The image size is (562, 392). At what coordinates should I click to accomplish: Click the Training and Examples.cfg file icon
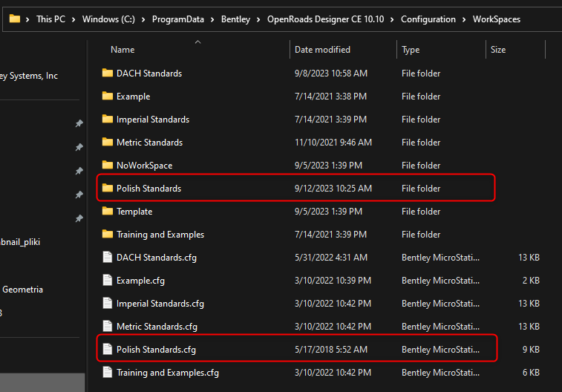[108, 372]
